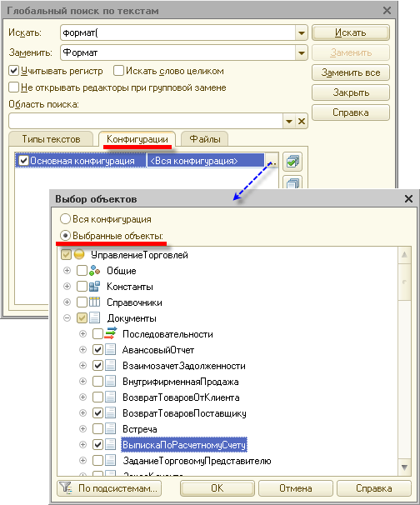
Task: Click the scrollbar down arrow in object list
Action: coord(404,467)
